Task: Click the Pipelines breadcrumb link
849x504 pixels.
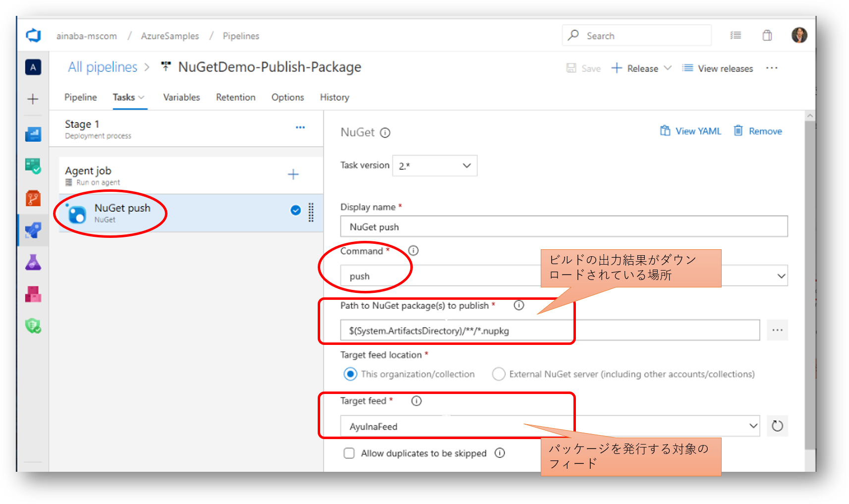Action: tap(241, 36)
